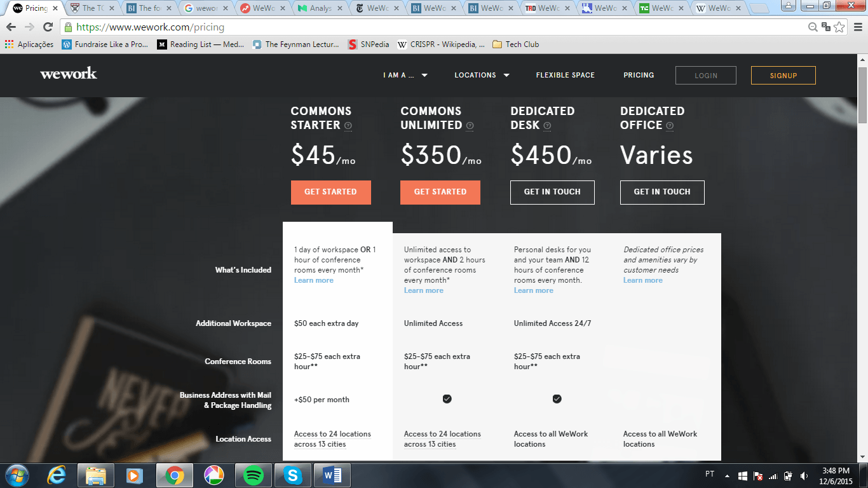Open Microsoft Word from the taskbar
Screen dimensions: 868x488
[x=332, y=475]
